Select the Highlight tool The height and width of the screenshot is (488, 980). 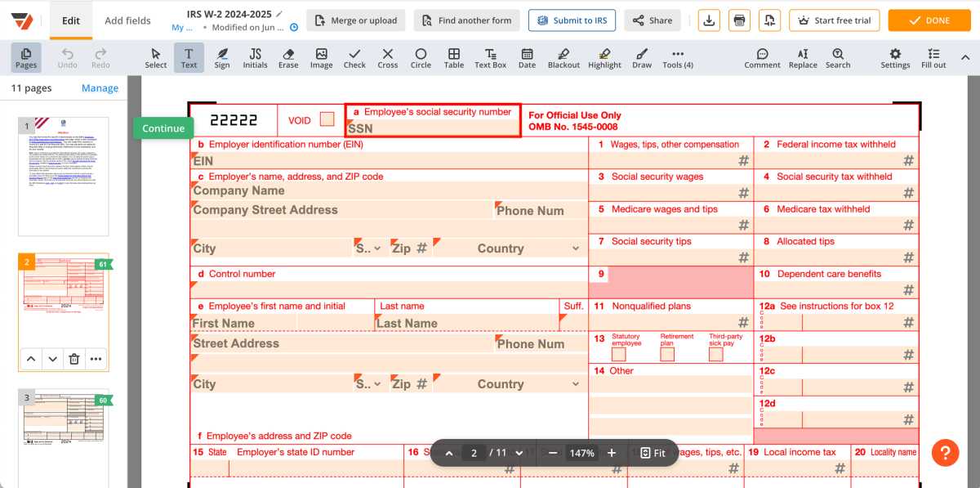click(604, 57)
